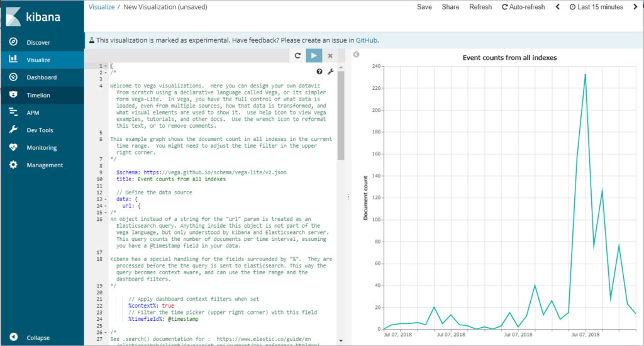Discard changes with the editor reset icon

point(297,55)
